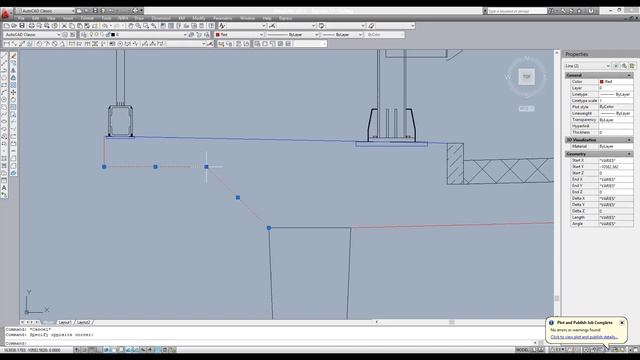Click the Zoom Previous icon
This screenshot has height=360, width=640.
pyautogui.click(x=154, y=26)
